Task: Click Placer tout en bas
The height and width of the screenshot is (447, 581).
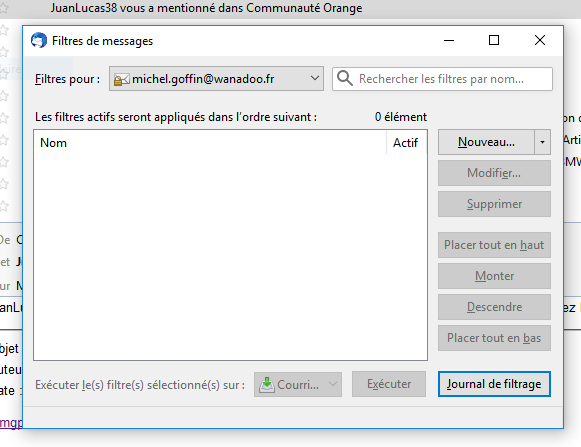Action: coord(494,338)
